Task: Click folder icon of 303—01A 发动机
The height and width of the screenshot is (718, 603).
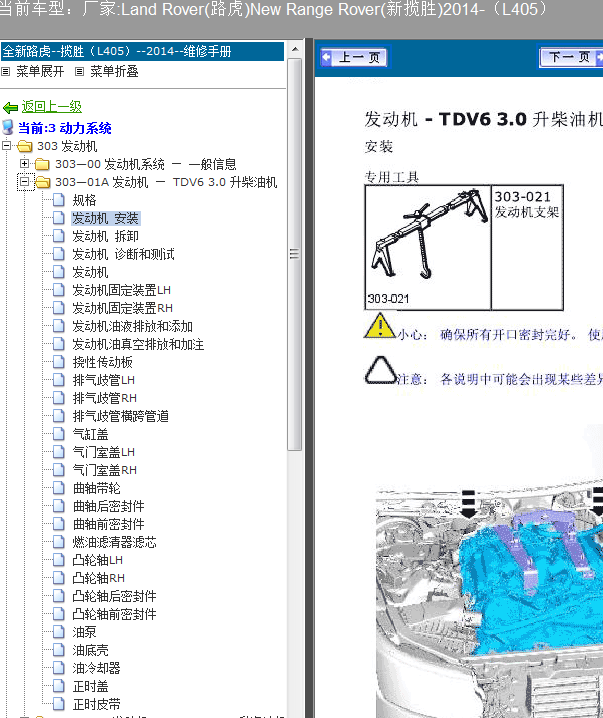Action: click(x=43, y=182)
